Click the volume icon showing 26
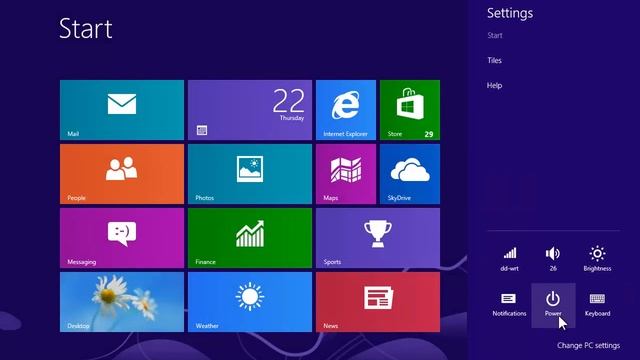The image size is (640, 360). (553, 259)
